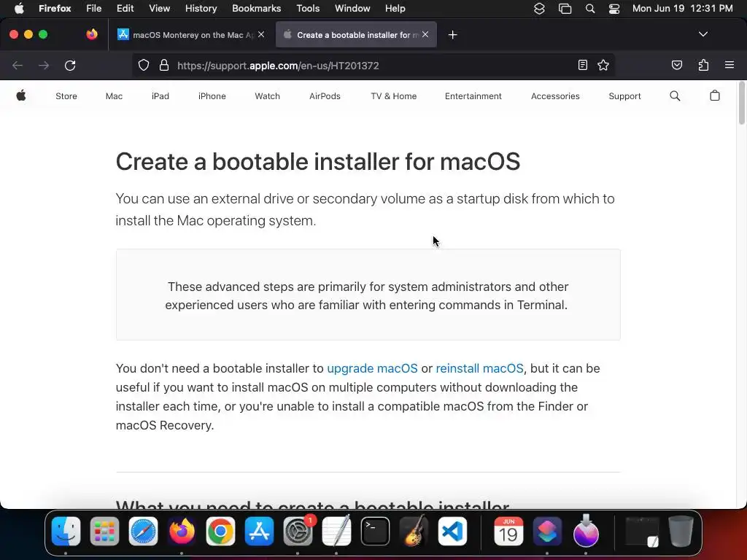Go to iPad in Apple navigation

160,96
